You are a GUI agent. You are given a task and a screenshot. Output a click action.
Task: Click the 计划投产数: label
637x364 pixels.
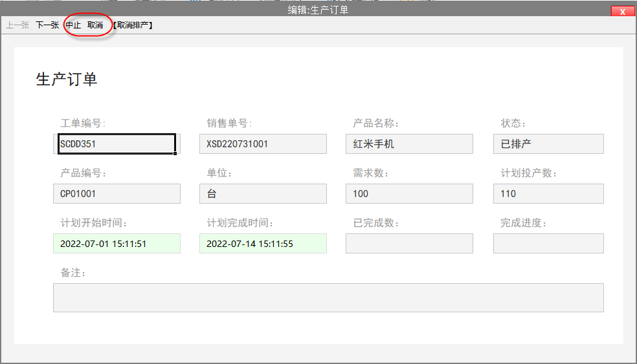click(528, 173)
